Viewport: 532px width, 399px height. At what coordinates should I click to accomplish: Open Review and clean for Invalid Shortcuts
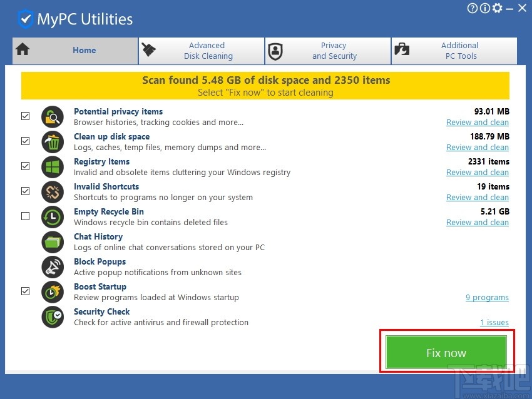click(478, 197)
